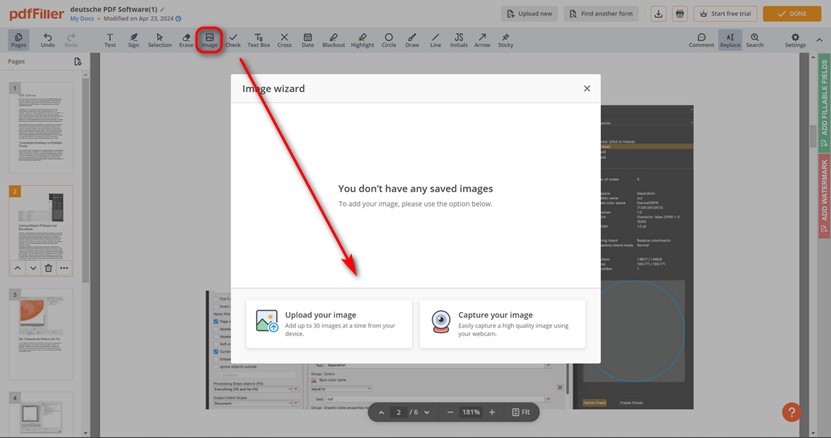Expand the three-dots menu under page 2

point(64,268)
